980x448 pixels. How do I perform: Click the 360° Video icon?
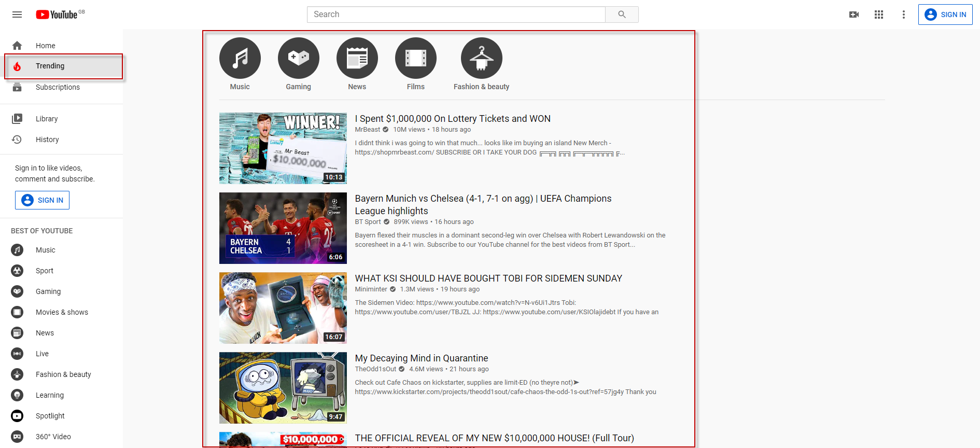(x=17, y=437)
